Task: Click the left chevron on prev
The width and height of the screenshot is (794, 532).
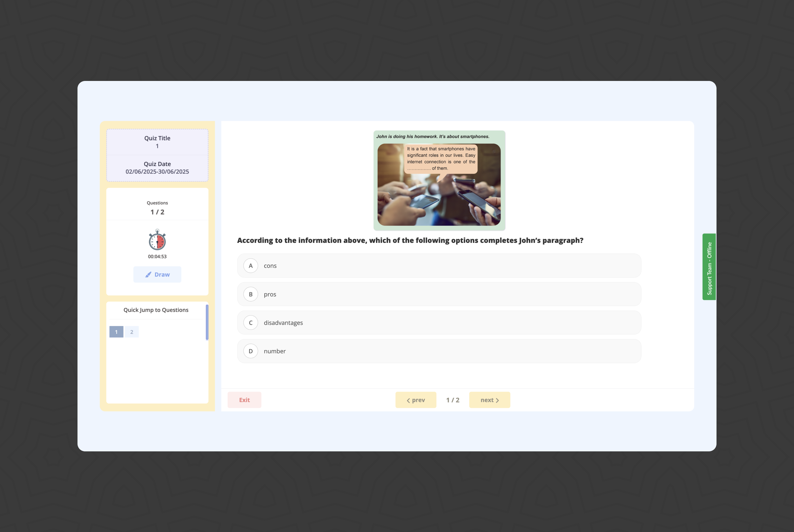Action: [408, 400]
